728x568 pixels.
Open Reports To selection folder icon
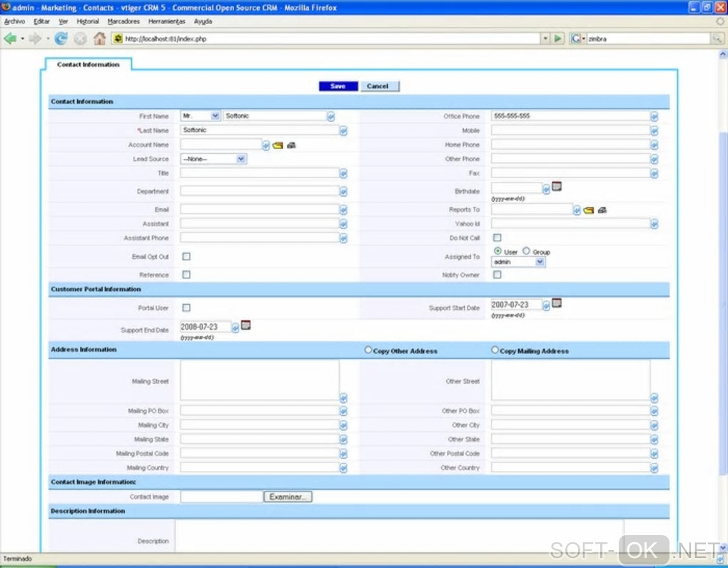point(588,211)
